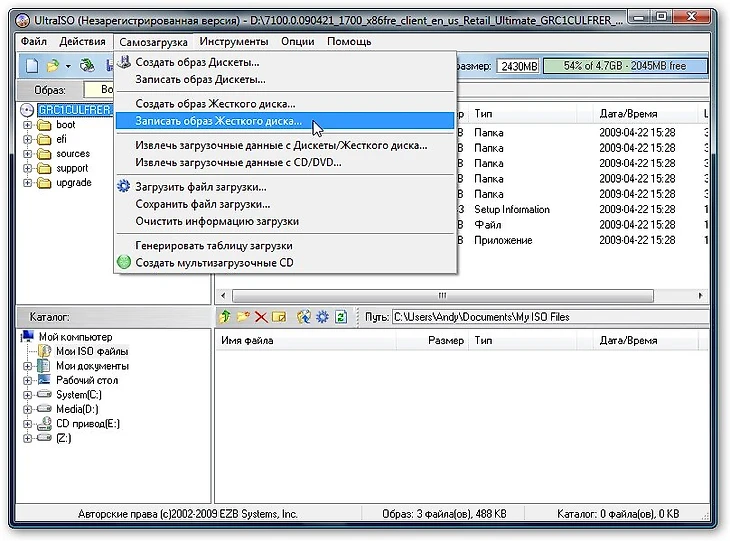This screenshot has width=730, height=541.
Task: Click the red X delete icon
Action: pos(261,317)
